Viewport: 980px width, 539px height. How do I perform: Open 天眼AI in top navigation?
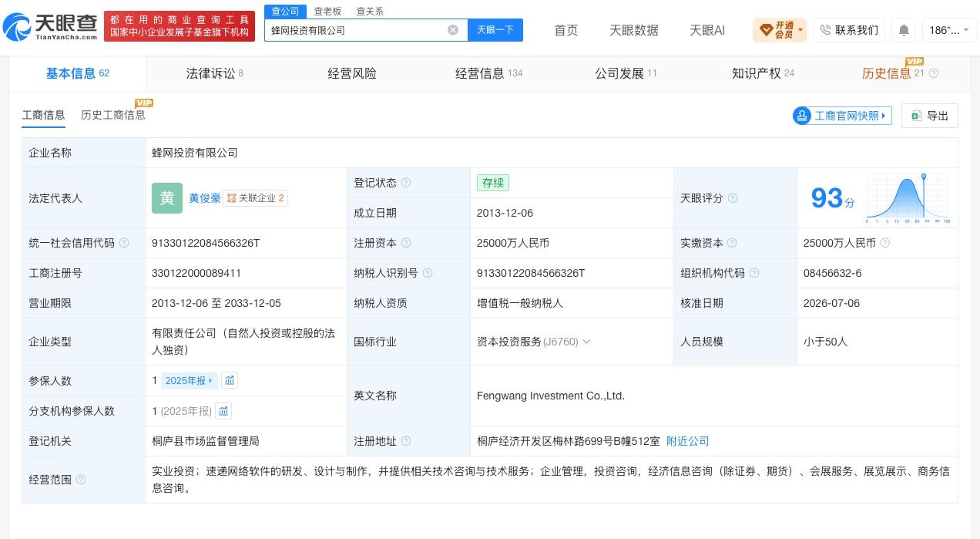coord(707,30)
